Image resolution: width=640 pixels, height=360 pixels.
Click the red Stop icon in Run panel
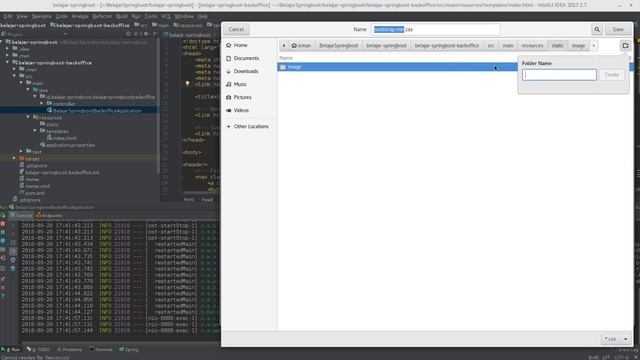[3, 224]
